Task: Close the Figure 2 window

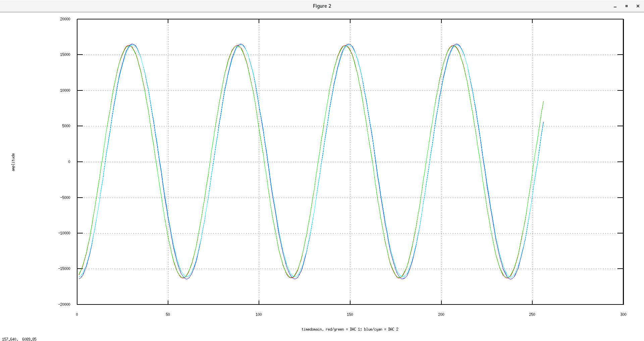Action: coord(638,6)
